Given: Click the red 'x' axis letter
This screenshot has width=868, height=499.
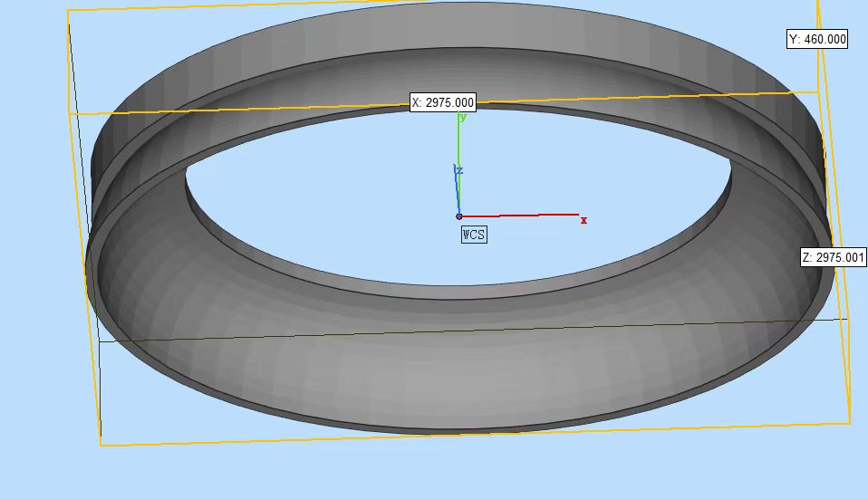Looking at the screenshot, I should (x=583, y=220).
